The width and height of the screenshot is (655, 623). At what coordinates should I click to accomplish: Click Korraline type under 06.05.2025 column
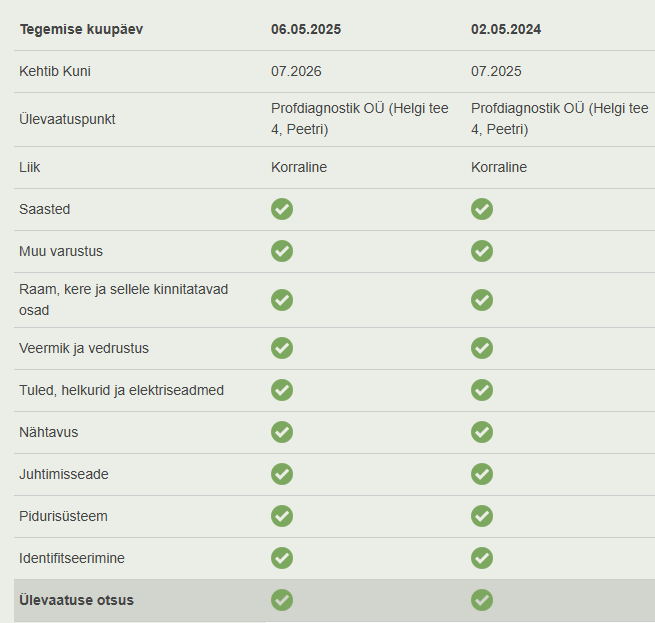coord(299,167)
